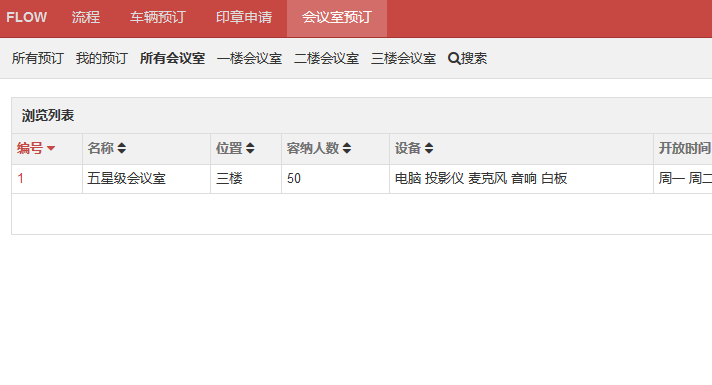Click the 周一 open time cell
712x385 pixels.
pos(682,179)
